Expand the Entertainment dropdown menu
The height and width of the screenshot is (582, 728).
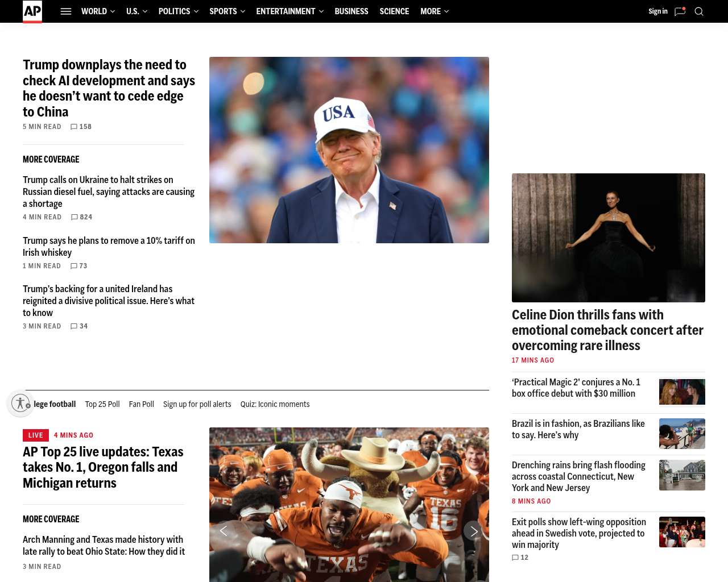click(290, 11)
